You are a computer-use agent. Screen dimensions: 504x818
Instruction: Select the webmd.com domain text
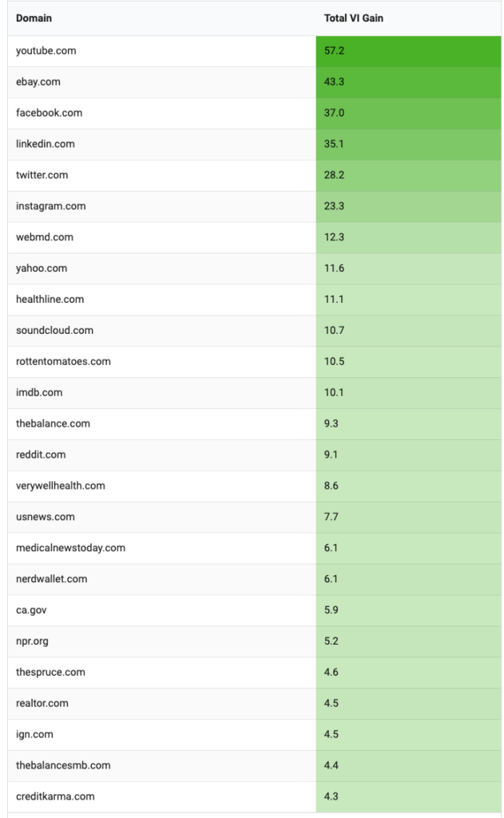pyautogui.click(x=45, y=237)
